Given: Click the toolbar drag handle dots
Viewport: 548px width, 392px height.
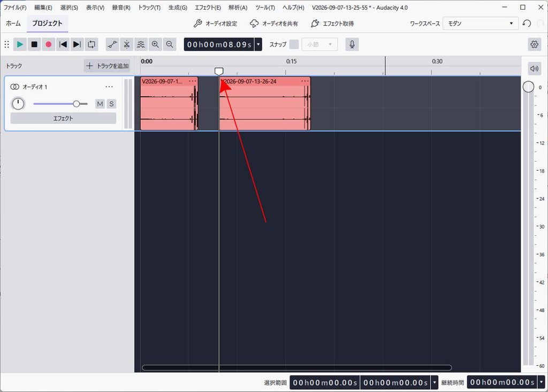Looking at the screenshot, I should click(x=6, y=44).
